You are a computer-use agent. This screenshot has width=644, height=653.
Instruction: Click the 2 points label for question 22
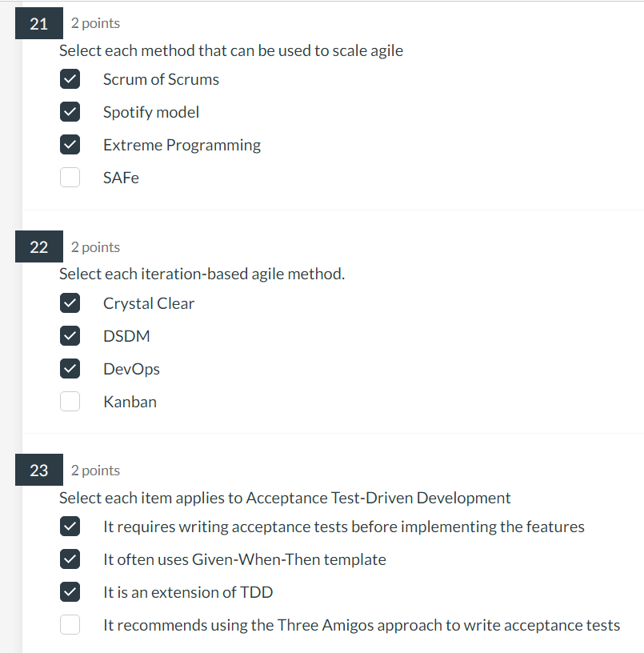(95, 246)
